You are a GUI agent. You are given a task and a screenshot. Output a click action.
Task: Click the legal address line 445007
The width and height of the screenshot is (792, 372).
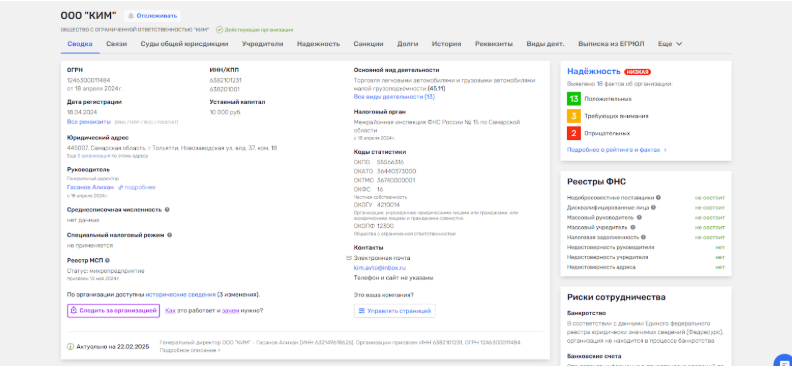click(172, 148)
